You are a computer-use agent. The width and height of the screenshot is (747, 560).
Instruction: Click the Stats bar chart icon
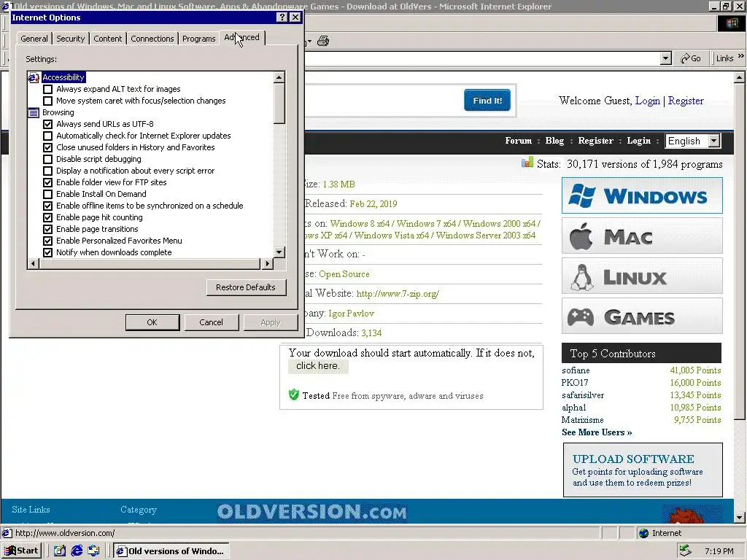click(527, 163)
